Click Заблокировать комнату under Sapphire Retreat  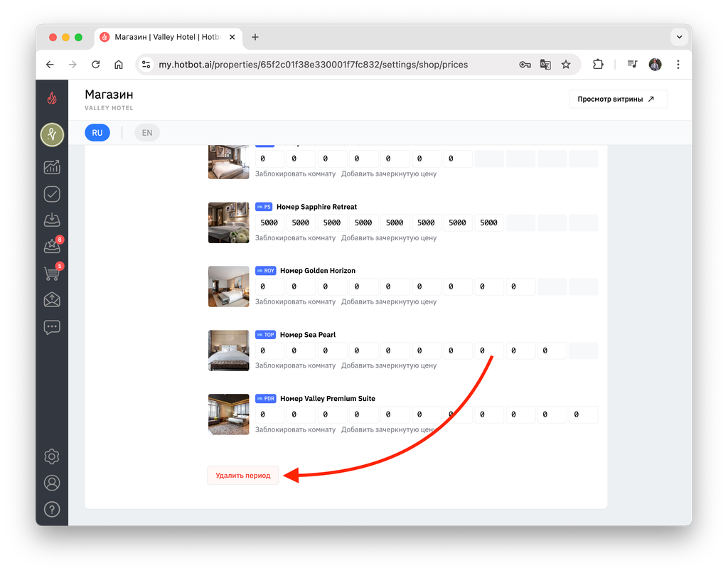[295, 237]
